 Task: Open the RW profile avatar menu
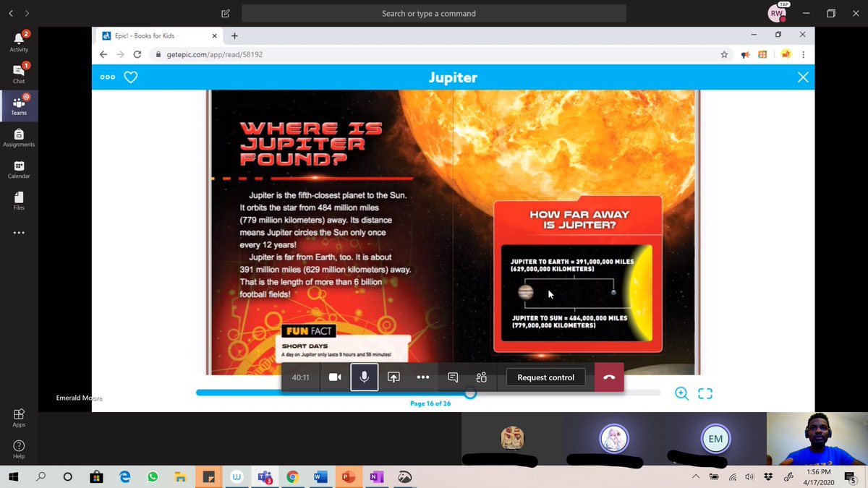click(777, 13)
